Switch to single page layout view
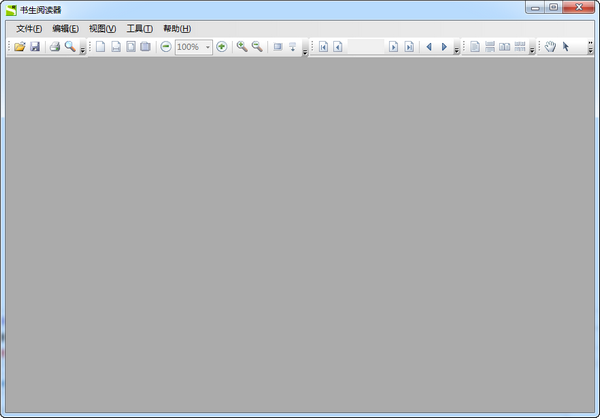Viewport: 600px width, 418px height. [475, 47]
